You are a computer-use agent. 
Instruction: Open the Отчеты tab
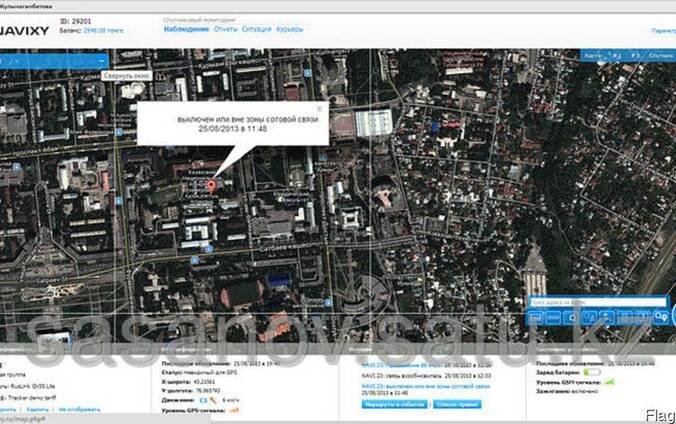tap(225, 29)
